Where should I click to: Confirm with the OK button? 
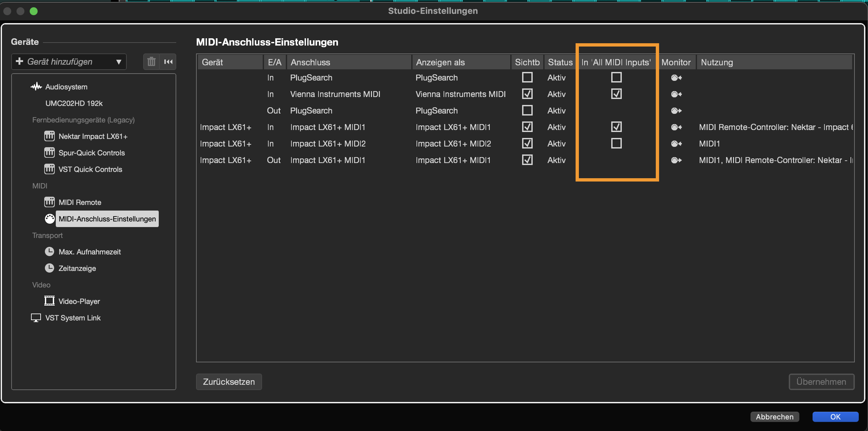835,416
